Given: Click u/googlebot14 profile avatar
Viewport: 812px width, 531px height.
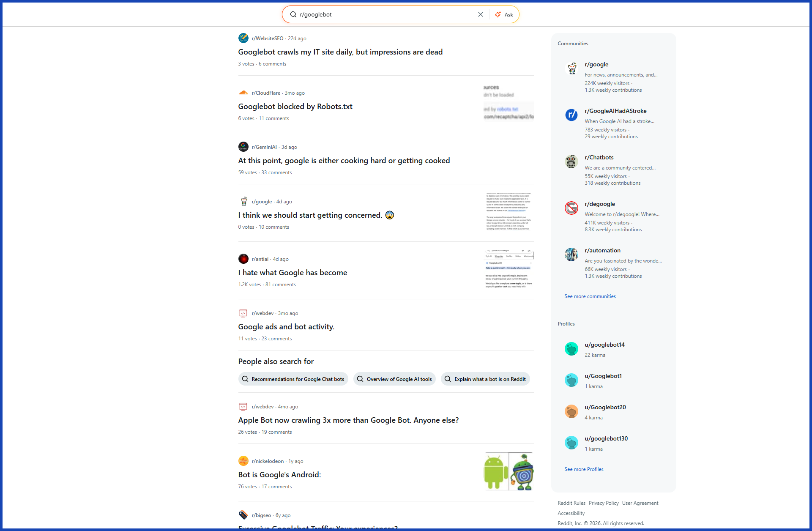Looking at the screenshot, I should coord(571,349).
